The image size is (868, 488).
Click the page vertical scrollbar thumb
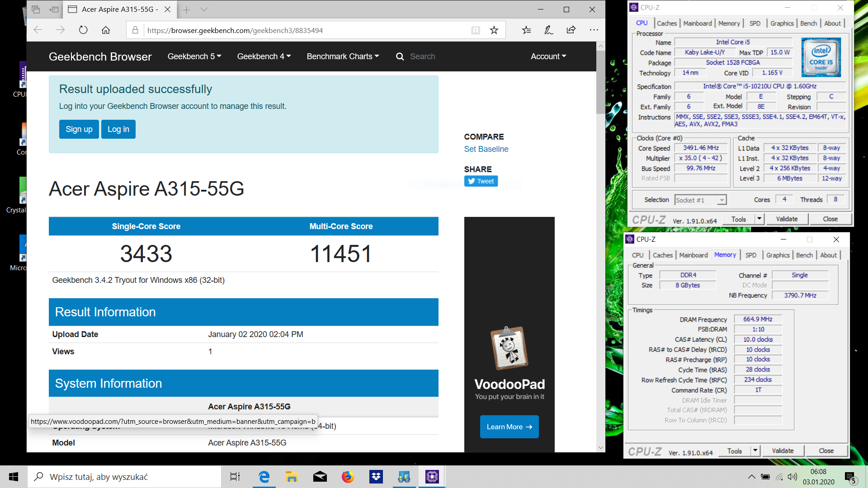point(600,81)
